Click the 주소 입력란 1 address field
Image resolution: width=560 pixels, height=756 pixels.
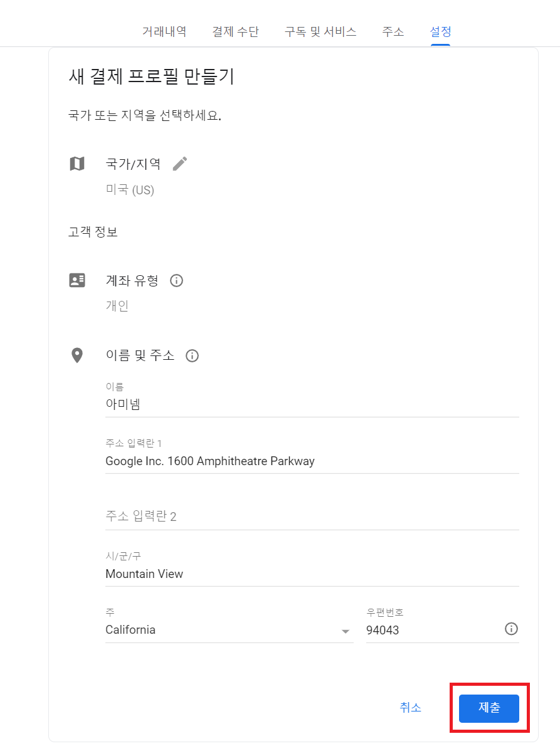coord(312,455)
